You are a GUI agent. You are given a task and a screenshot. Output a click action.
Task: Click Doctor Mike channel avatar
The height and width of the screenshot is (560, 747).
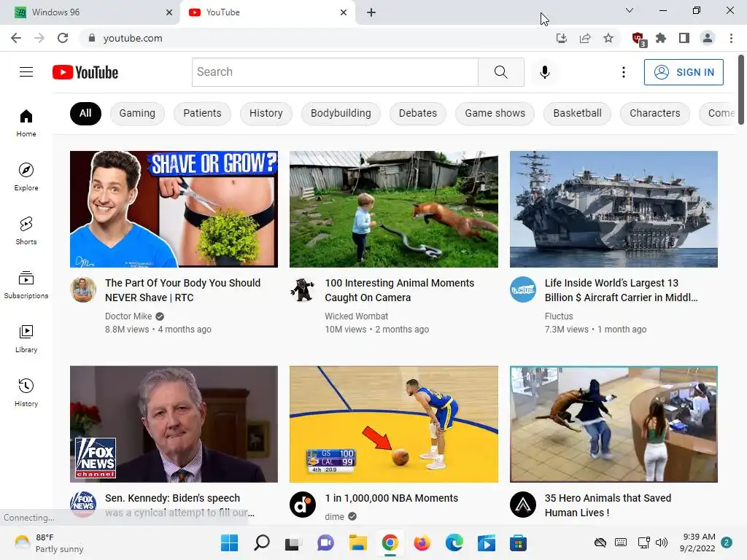[83, 289]
